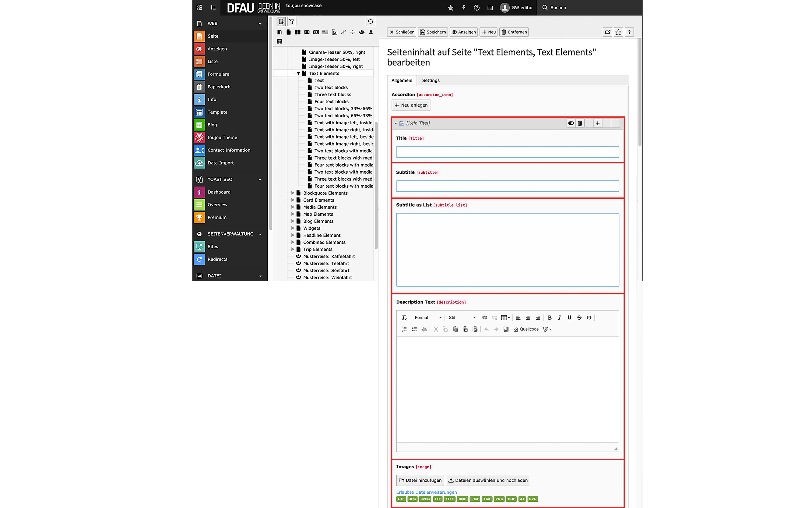Apply strikethrough in description editor
The width and height of the screenshot is (812, 508).
tap(579, 318)
